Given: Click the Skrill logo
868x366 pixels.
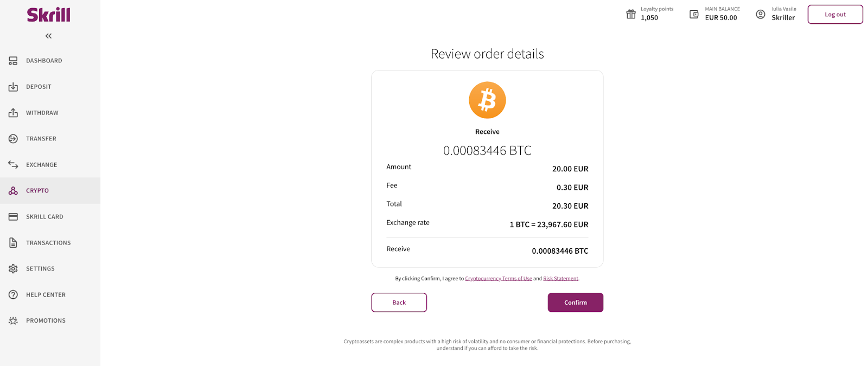Looking at the screenshot, I should click(x=49, y=15).
